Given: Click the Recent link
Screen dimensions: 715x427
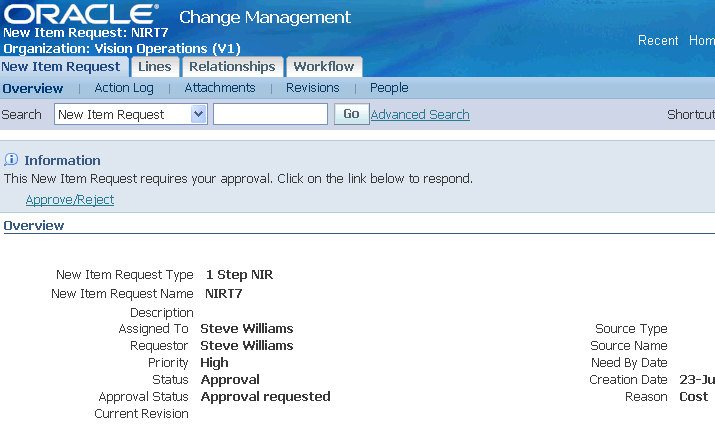Looking at the screenshot, I should pos(658,41).
